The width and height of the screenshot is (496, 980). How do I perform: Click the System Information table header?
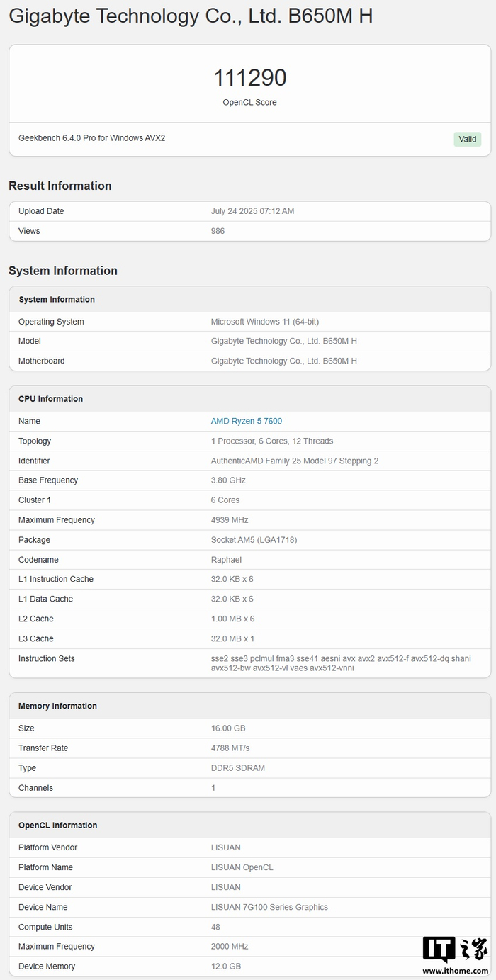point(57,299)
